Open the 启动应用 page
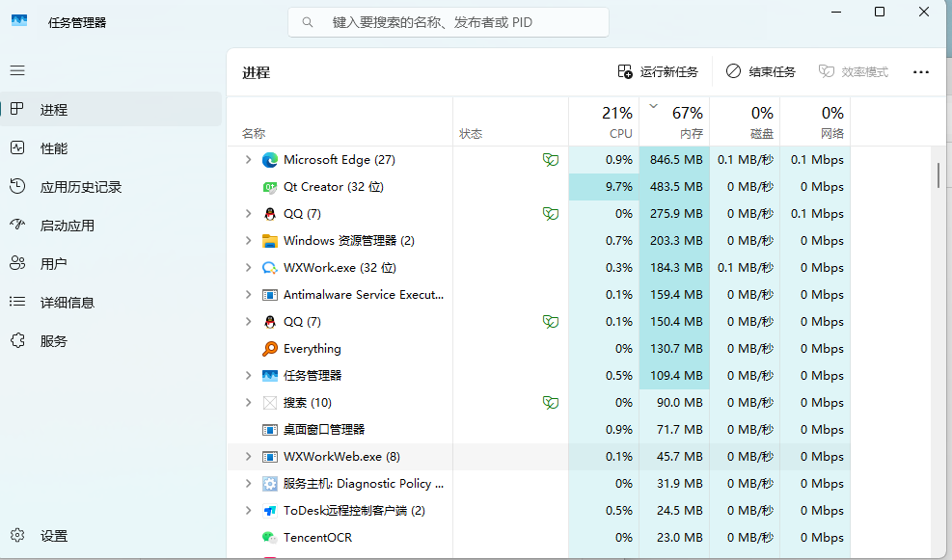 click(x=67, y=226)
